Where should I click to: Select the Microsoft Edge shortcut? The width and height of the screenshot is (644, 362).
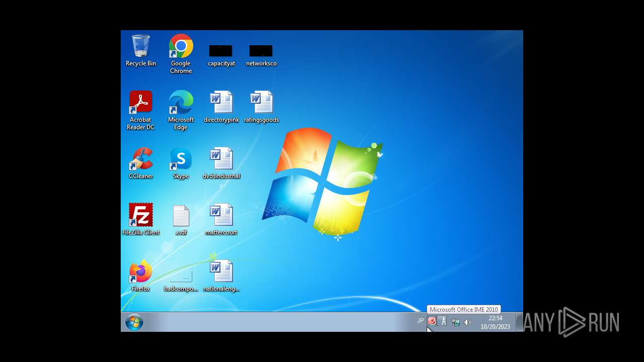click(181, 110)
